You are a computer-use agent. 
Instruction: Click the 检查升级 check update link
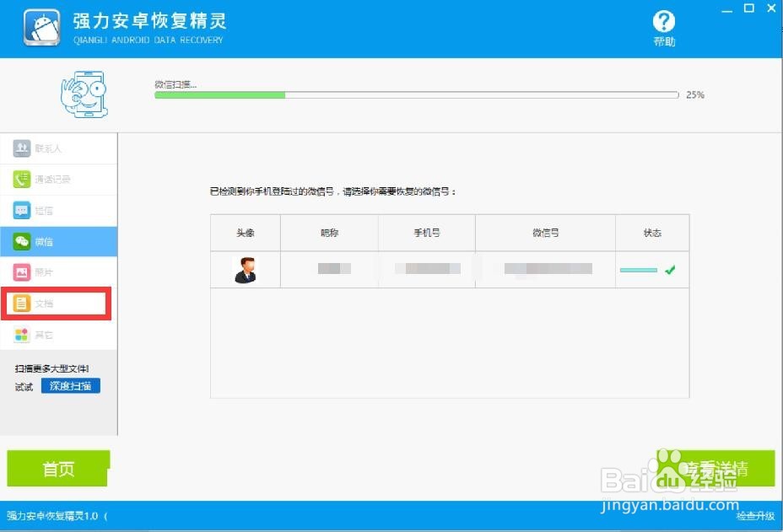click(x=755, y=516)
